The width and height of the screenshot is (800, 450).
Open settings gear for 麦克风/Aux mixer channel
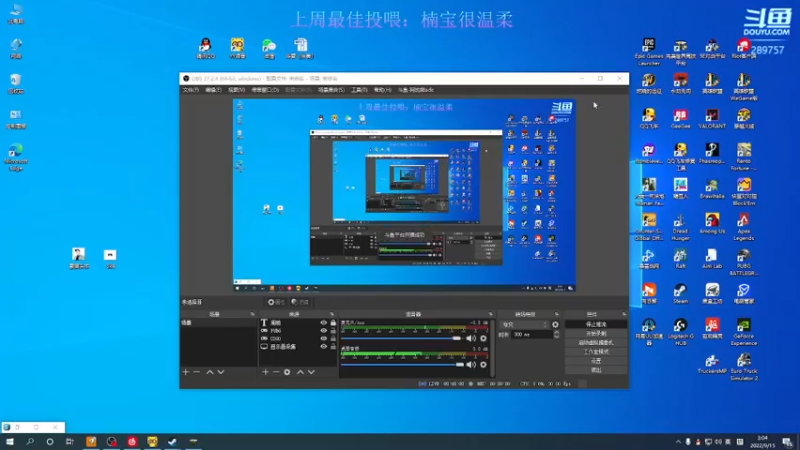coord(483,338)
